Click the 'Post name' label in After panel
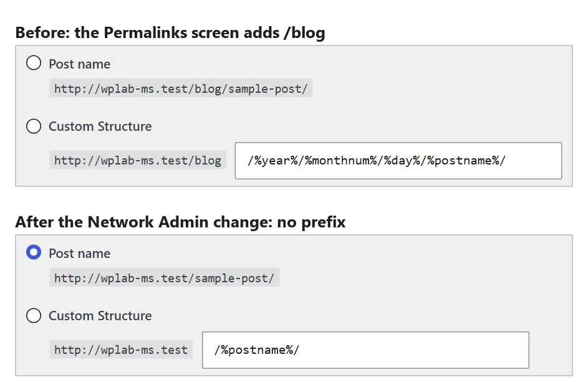This screenshot has height=390, width=588. 79,254
